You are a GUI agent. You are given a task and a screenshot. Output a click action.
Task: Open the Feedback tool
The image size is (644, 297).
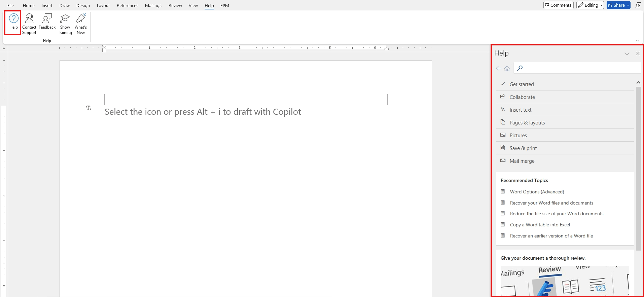pyautogui.click(x=47, y=22)
